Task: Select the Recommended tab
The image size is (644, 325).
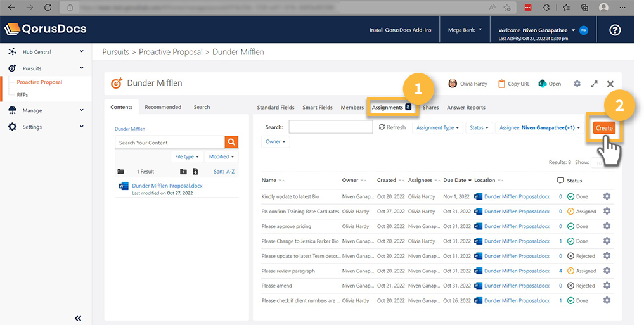Action: coord(163,107)
